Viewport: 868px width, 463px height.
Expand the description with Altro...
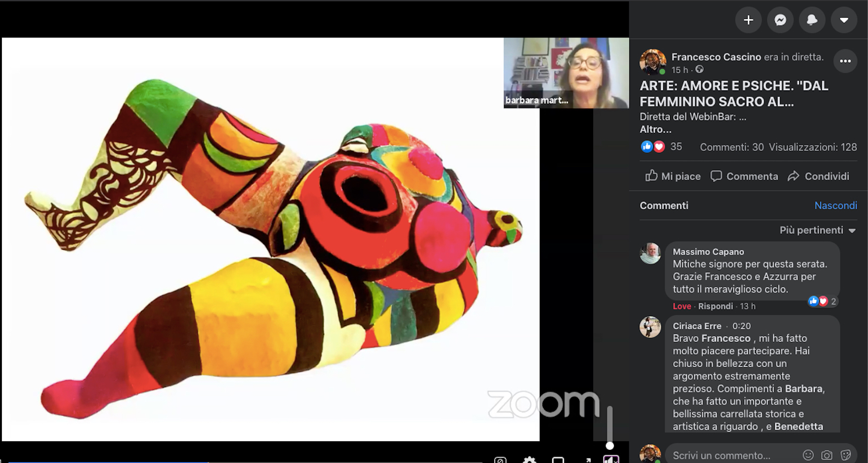[655, 129]
